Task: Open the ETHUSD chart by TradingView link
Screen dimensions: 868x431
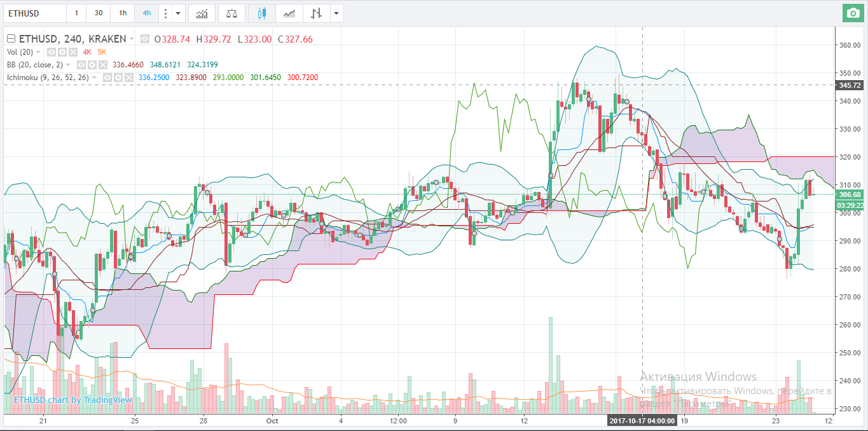Action: point(73,400)
